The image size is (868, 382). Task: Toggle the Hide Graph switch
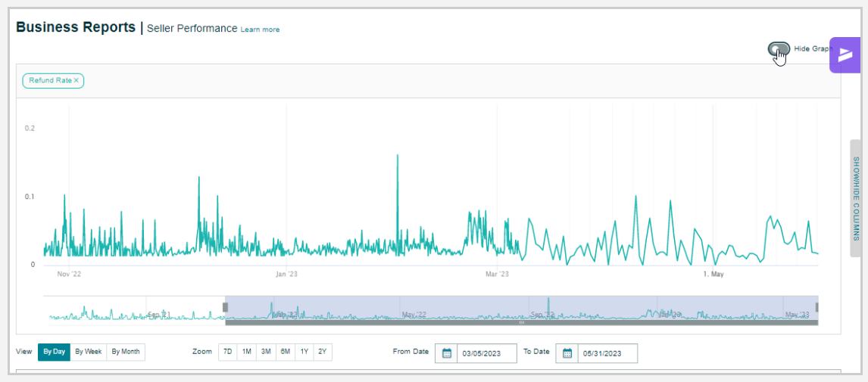click(x=779, y=49)
